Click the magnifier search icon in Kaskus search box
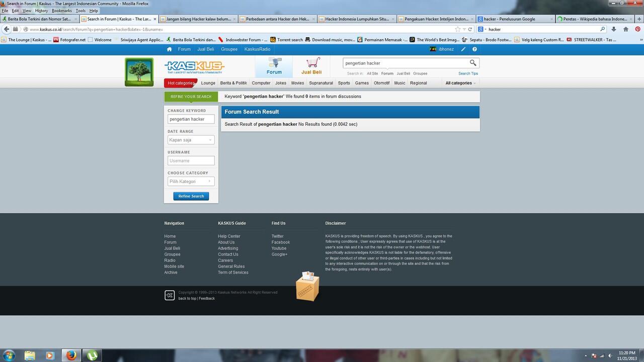Screen dimensions: 644x362 [473, 63]
